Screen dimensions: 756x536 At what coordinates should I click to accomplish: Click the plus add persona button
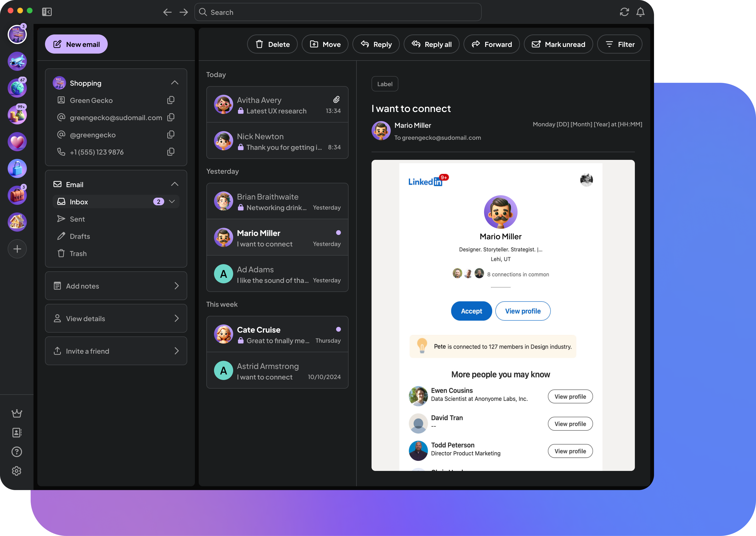tap(17, 249)
